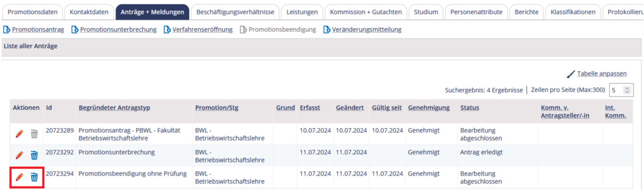Sort by the Genehmigung column header
Viewport: 644px width, 194px height.
[x=428, y=108]
